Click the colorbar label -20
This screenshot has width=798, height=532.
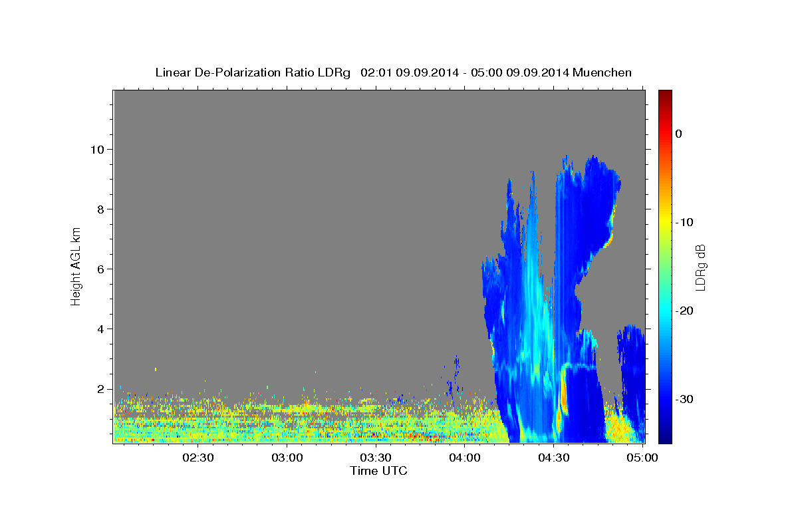684,311
